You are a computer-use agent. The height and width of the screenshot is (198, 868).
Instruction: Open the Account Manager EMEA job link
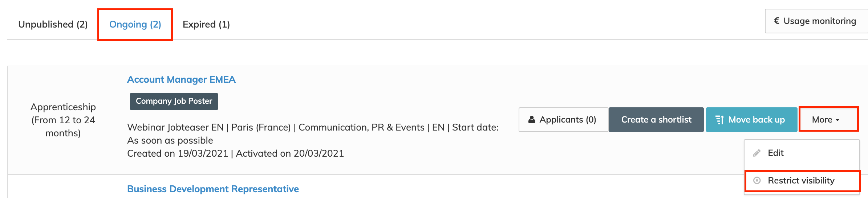tap(181, 79)
